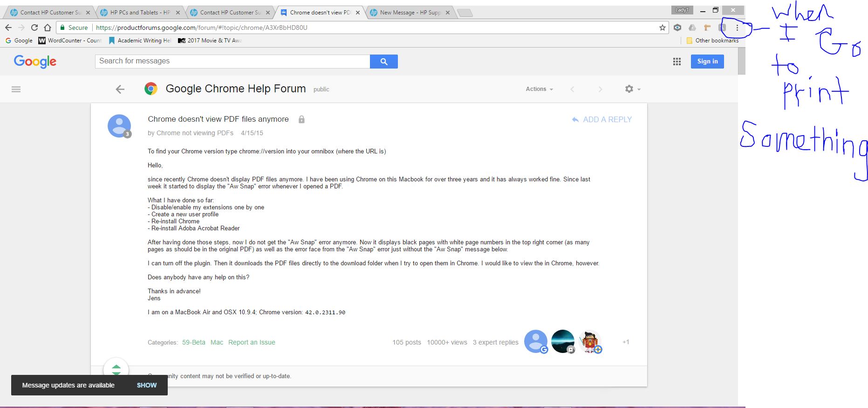This screenshot has height=408, width=868.
Task: Return to topic list with the forum back arrow
Action: (x=120, y=89)
